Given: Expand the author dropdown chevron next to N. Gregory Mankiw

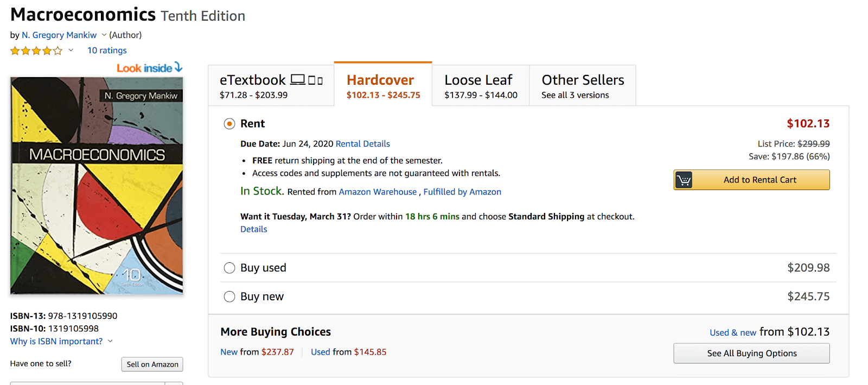Looking at the screenshot, I should tap(104, 35).
